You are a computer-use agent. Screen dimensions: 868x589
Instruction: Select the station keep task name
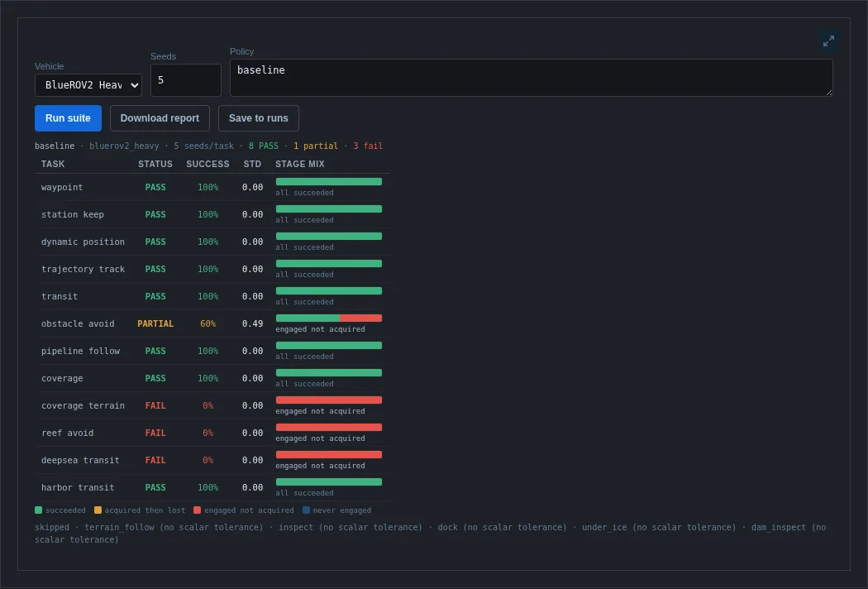click(73, 214)
